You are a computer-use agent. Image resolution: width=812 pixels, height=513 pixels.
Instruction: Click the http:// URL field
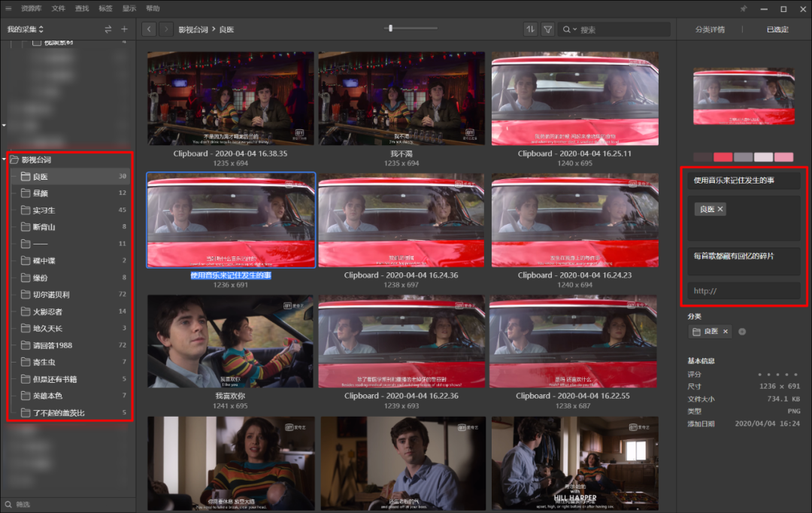(744, 290)
